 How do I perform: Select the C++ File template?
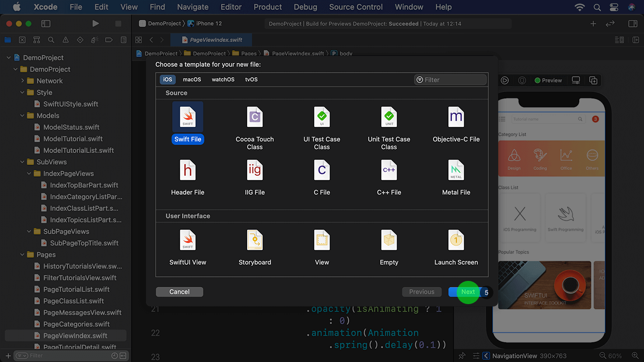point(389,177)
